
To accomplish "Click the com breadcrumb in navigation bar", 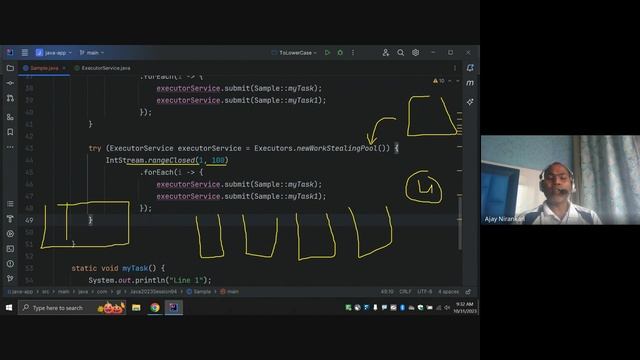I will (x=102, y=292).
